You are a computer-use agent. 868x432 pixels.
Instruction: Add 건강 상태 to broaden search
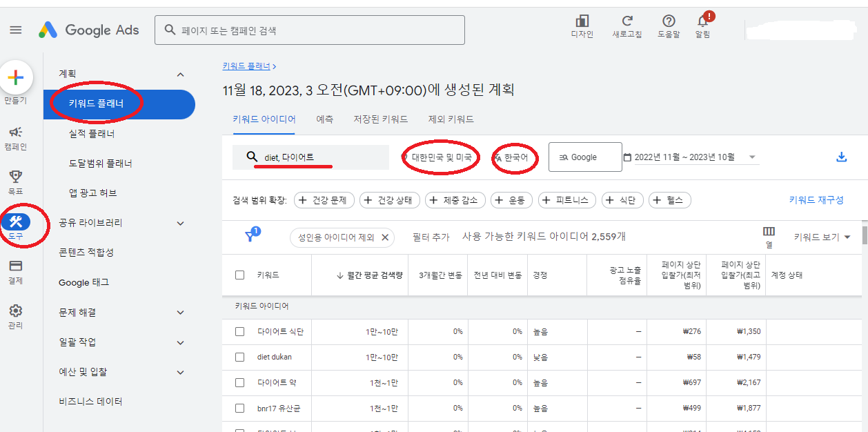pos(389,200)
